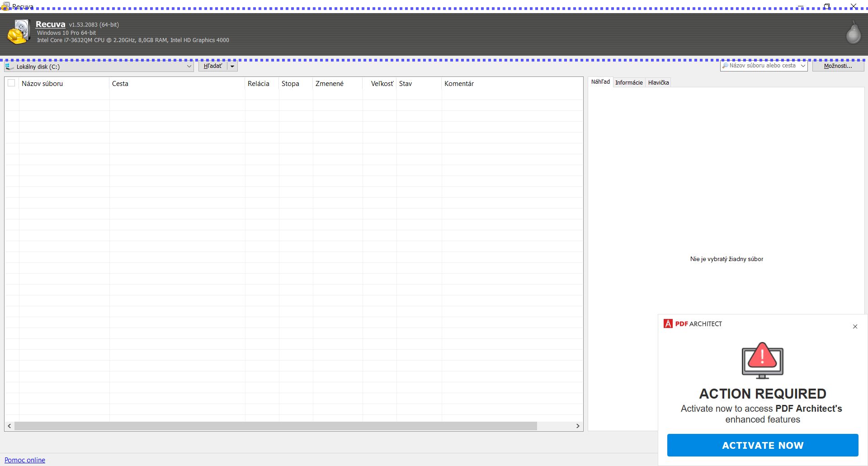
Task: Sort by Veľkosť column header
Action: (x=379, y=83)
